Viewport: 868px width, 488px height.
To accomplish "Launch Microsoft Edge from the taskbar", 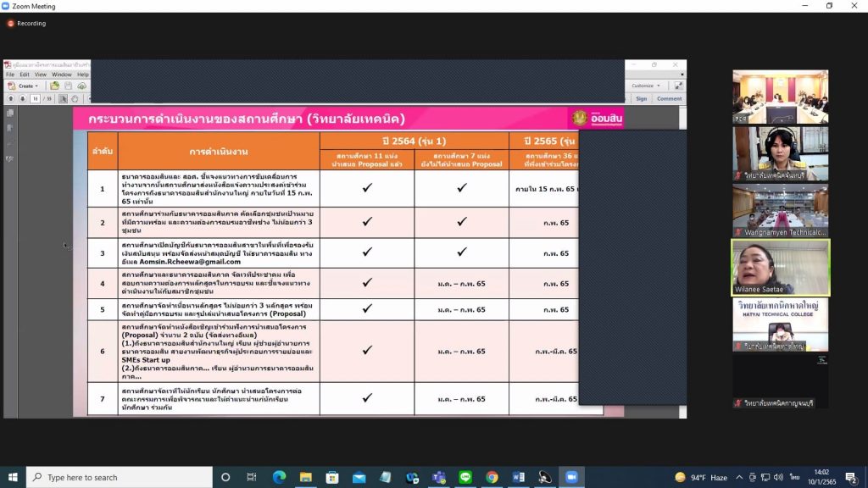I will pos(279,477).
